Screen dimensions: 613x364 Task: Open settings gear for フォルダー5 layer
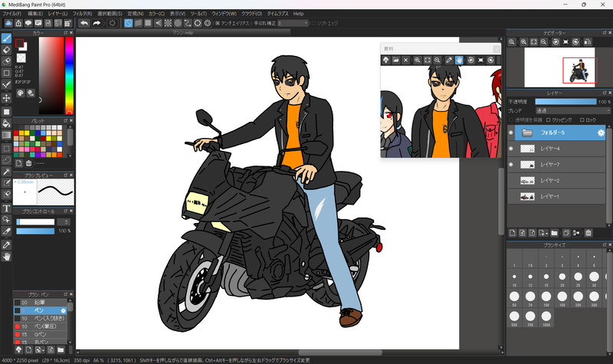[x=602, y=133]
